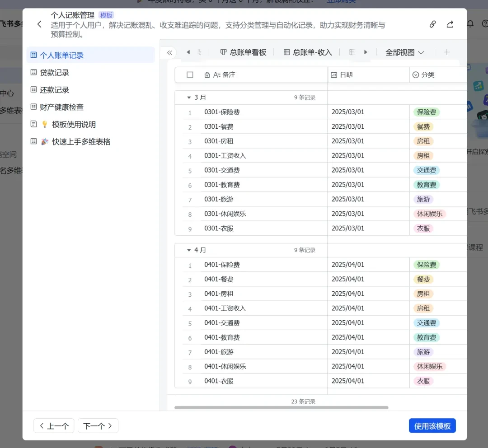The height and width of the screenshot is (448, 488).
Task: Click the horizontal scrollbar under the table
Action: pos(282,407)
